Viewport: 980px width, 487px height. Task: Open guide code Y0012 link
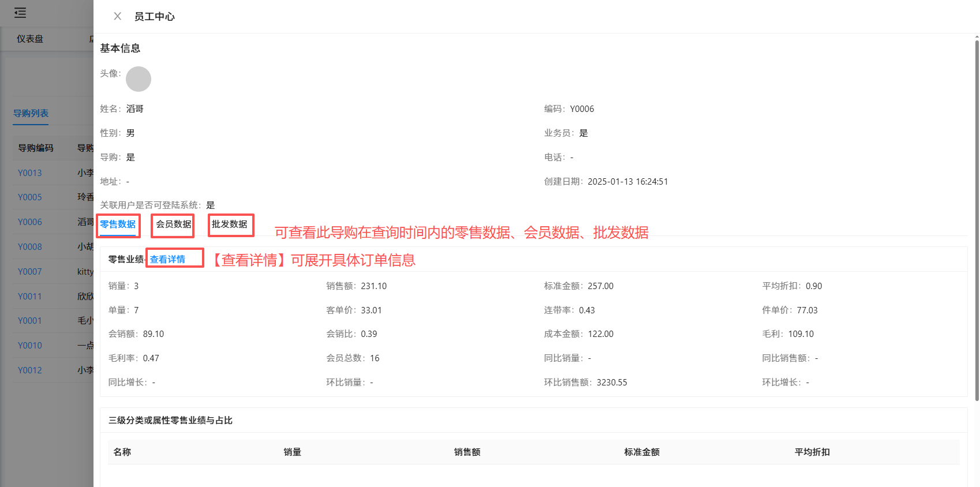click(30, 370)
